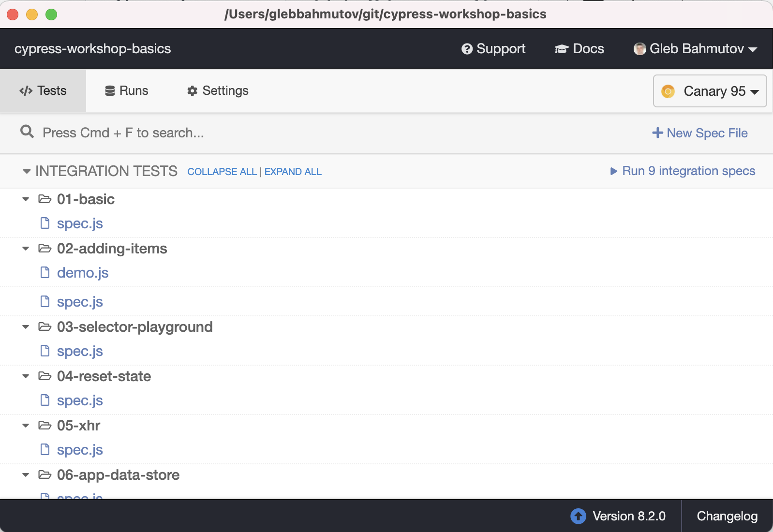Open demo.js under 02-adding-items
The height and width of the screenshot is (532, 773).
(83, 273)
